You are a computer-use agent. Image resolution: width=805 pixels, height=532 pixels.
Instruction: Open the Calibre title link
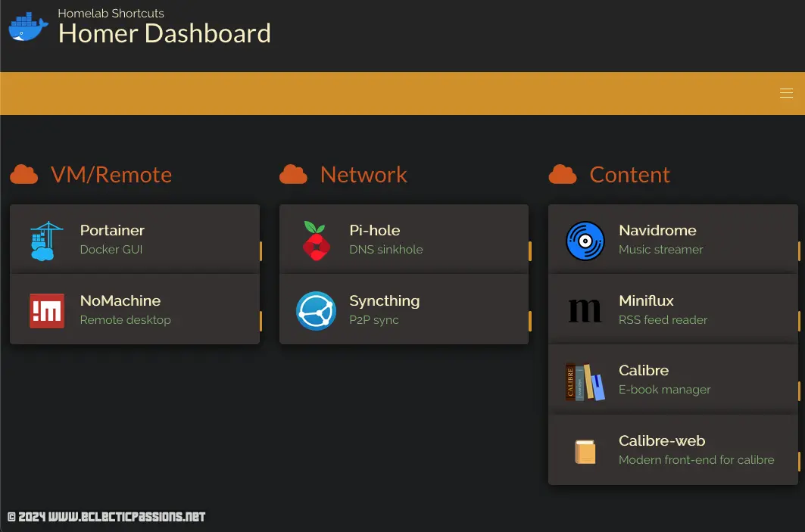643,370
